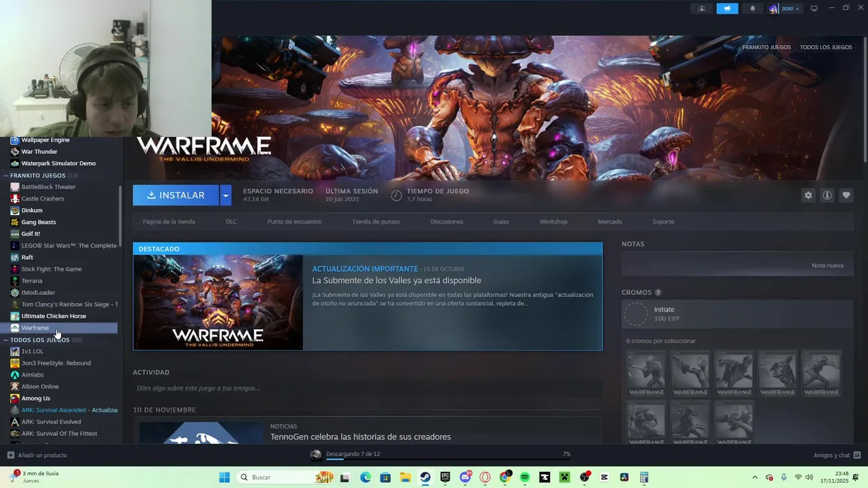Click the TODOS LOS JUEGOS collection tag

click(x=825, y=47)
